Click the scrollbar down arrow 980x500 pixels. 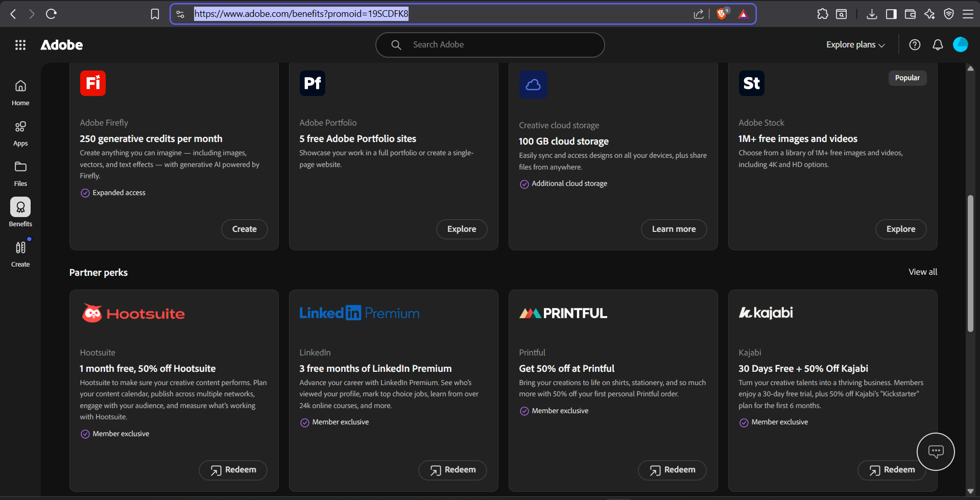(x=970, y=491)
